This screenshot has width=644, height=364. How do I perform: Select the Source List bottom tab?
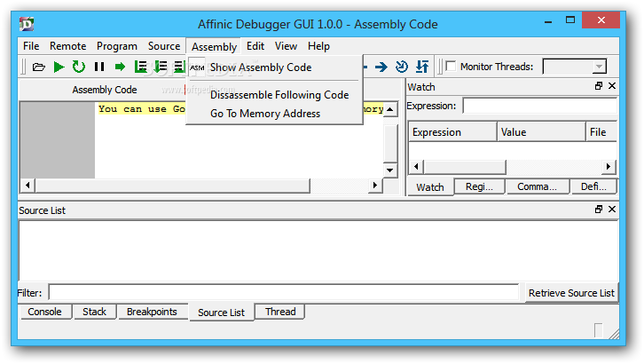coord(222,313)
